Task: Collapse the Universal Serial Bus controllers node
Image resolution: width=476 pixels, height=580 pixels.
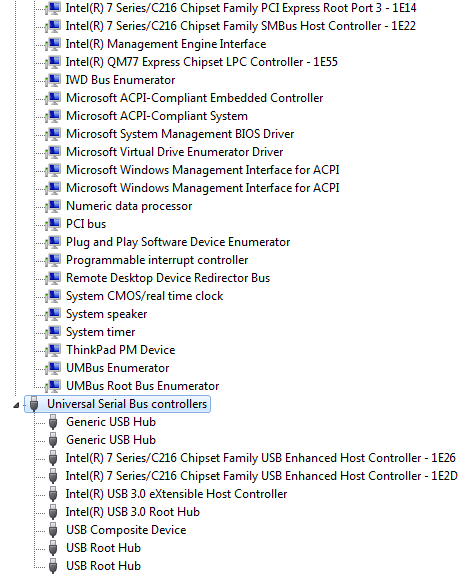Action: tap(16, 405)
